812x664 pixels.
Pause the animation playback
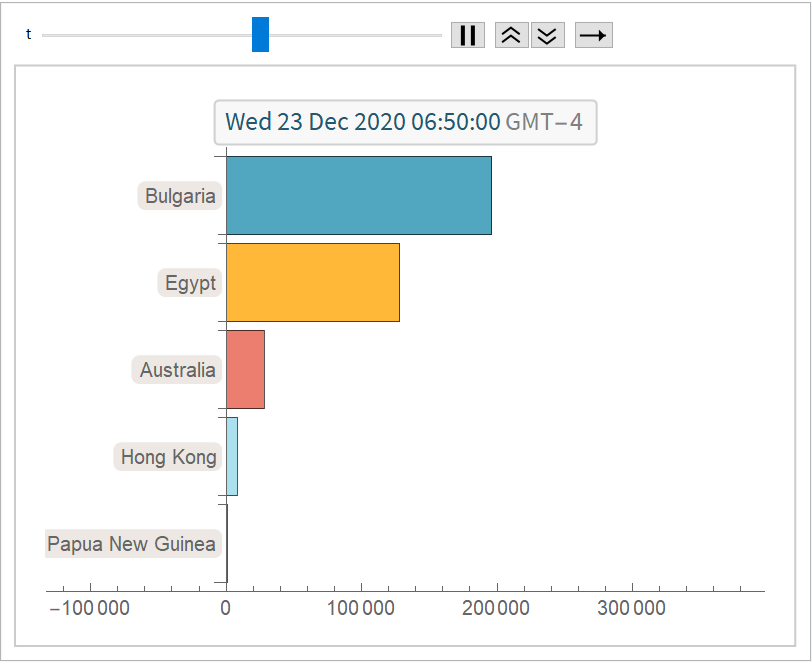point(467,35)
